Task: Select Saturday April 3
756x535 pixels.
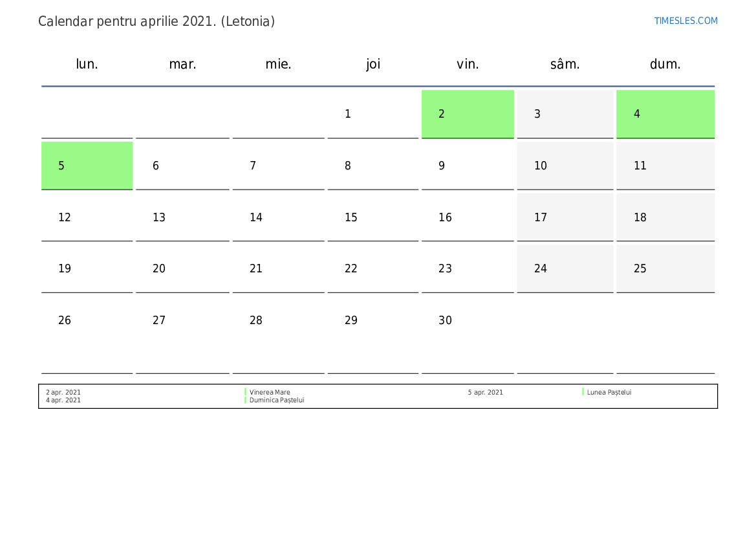Action: (x=564, y=114)
